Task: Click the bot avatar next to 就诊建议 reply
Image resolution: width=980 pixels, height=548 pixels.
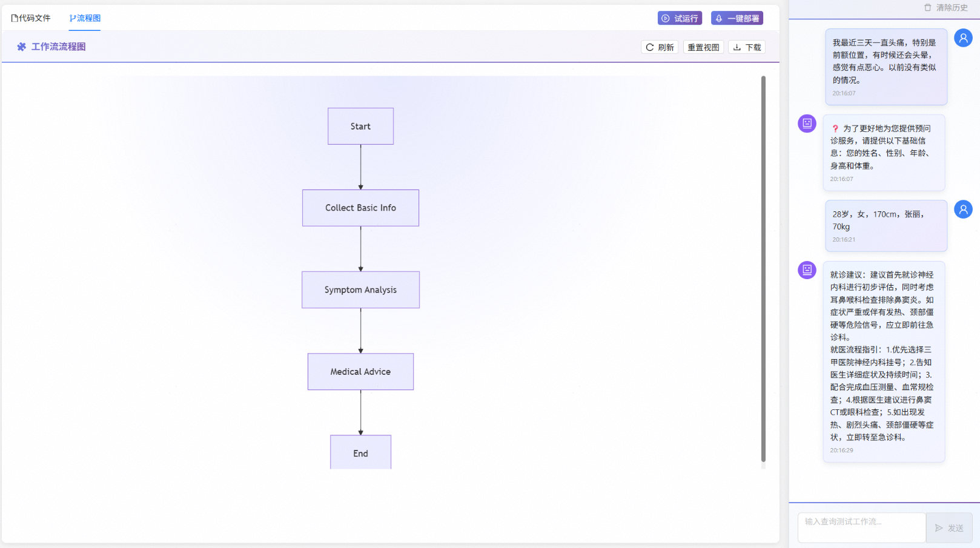Action: tap(807, 270)
